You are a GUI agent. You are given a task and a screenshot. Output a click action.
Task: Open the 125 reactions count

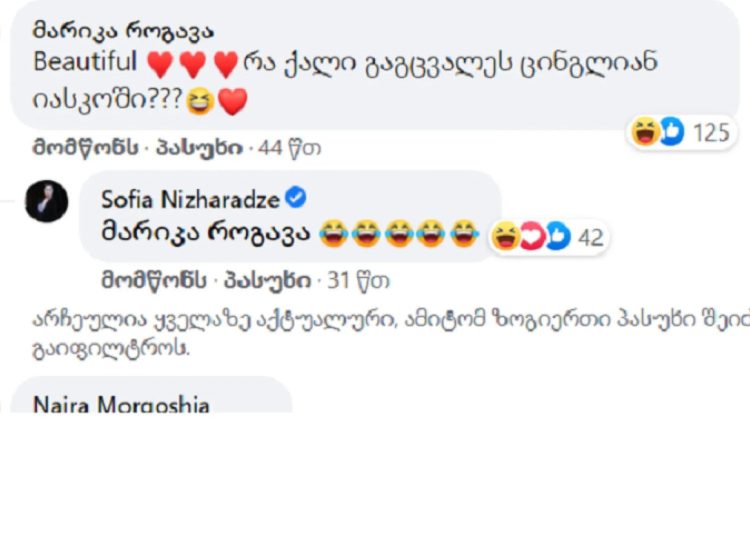[711, 131]
